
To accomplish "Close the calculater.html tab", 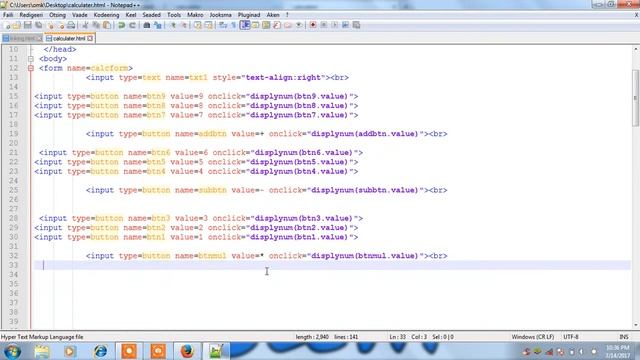I will [x=90, y=38].
